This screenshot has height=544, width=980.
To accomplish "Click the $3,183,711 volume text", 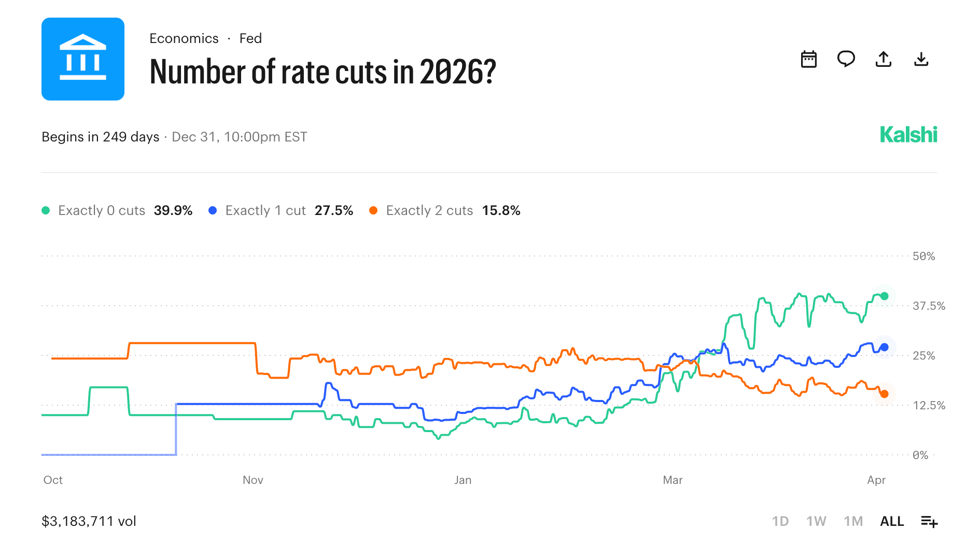I will tap(89, 521).
